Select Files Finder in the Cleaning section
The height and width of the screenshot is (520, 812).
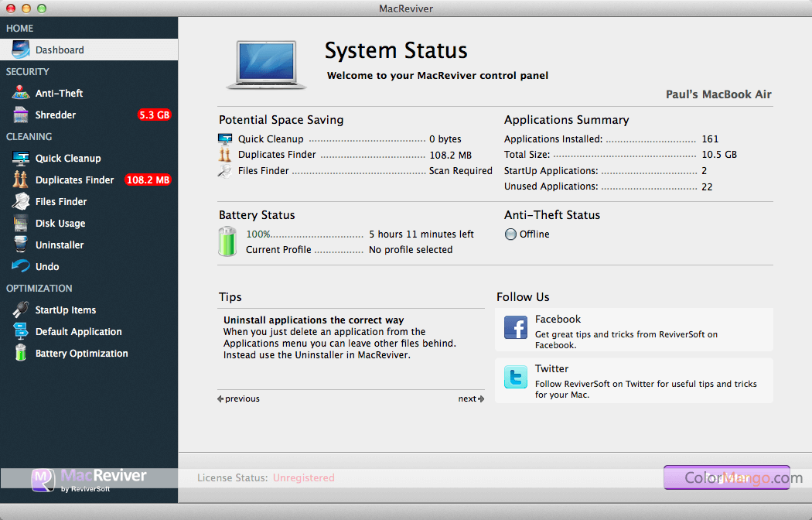(x=89, y=201)
